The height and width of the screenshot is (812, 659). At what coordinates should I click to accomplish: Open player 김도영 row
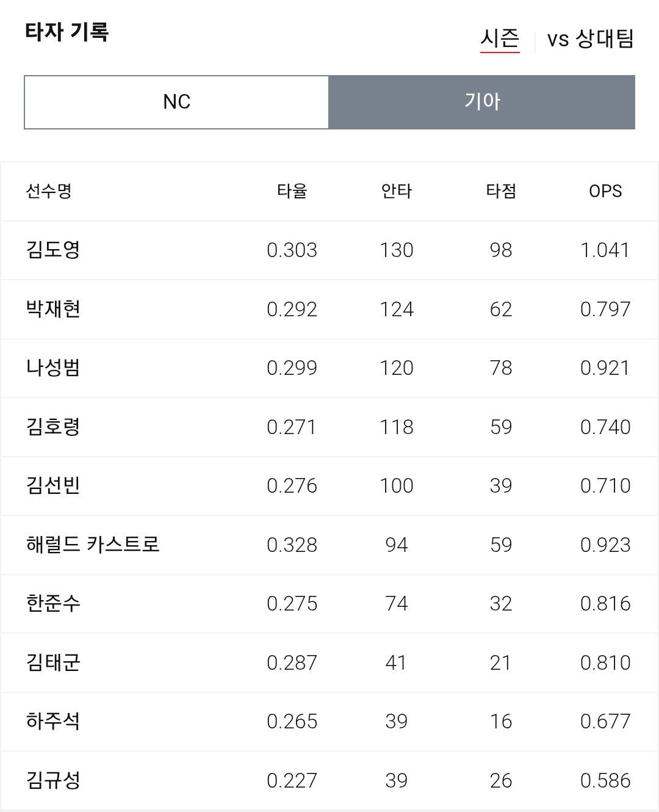click(329, 250)
